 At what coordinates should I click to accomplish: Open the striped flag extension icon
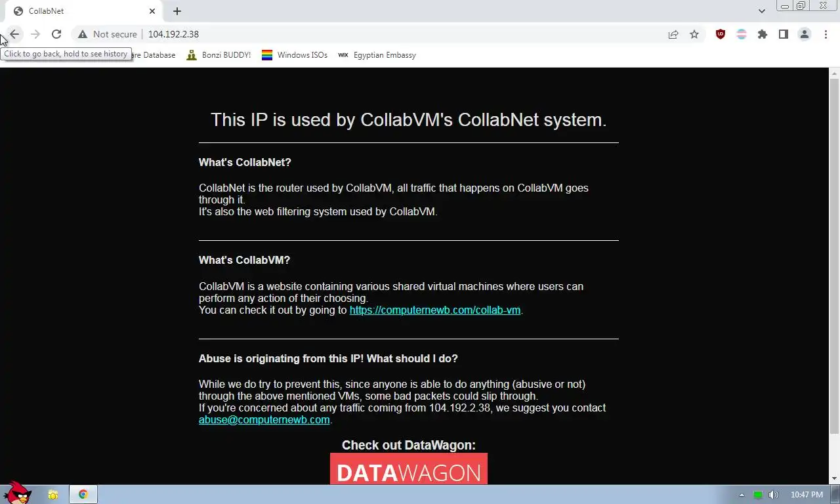click(x=742, y=34)
